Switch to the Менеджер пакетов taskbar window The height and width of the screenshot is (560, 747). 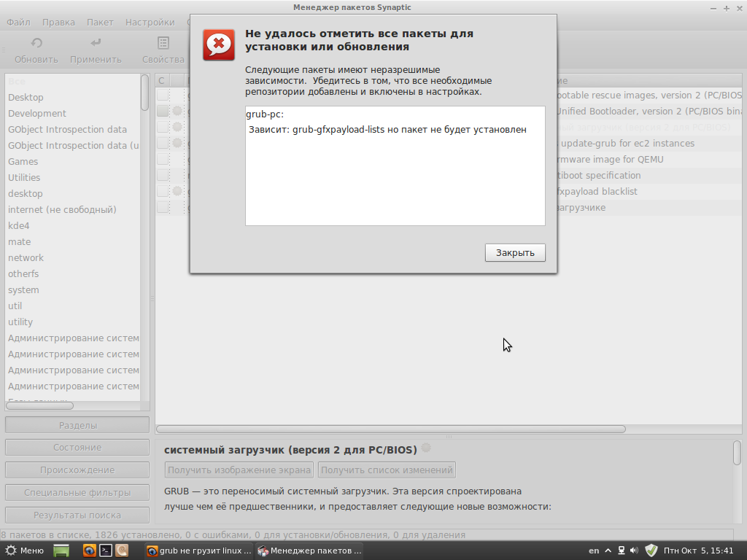coord(309,551)
